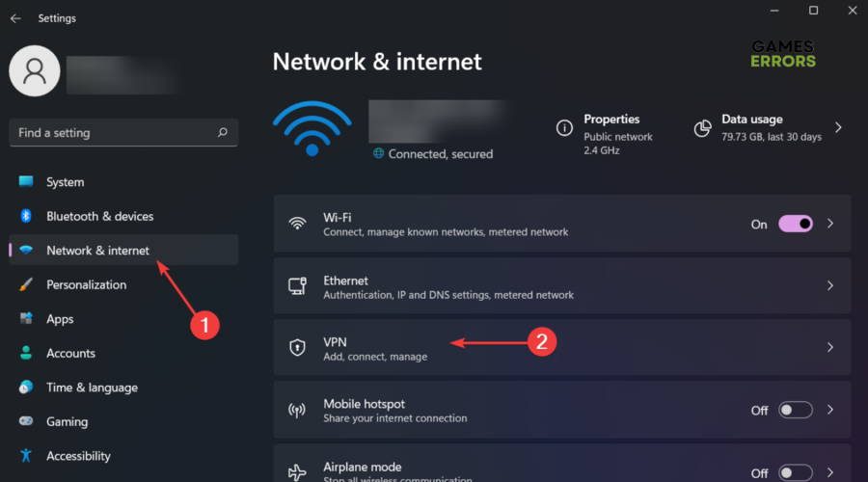Image resolution: width=868 pixels, height=482 pixels.
Task: Click the back arrow in Settings header
Action: click(x=15, y=18)
